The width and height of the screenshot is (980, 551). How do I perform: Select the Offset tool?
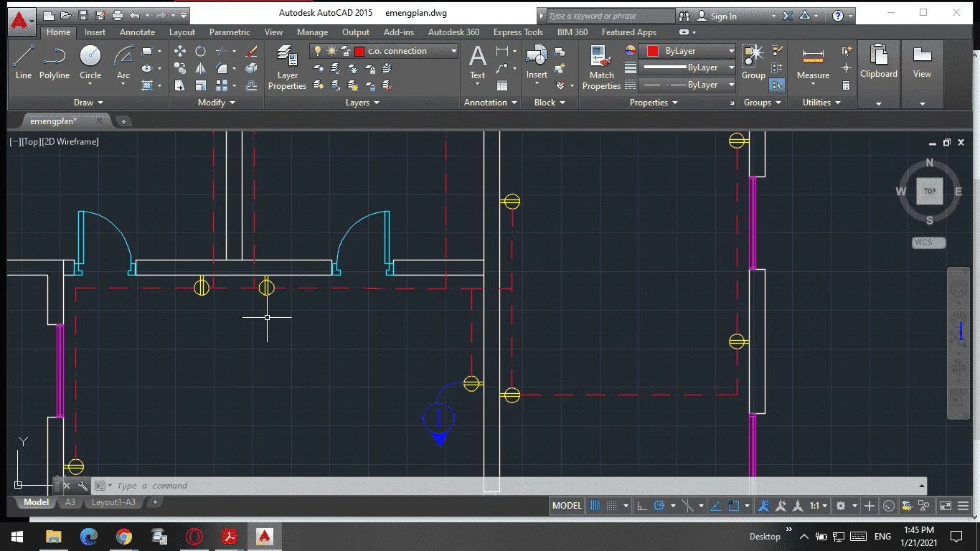251,86
